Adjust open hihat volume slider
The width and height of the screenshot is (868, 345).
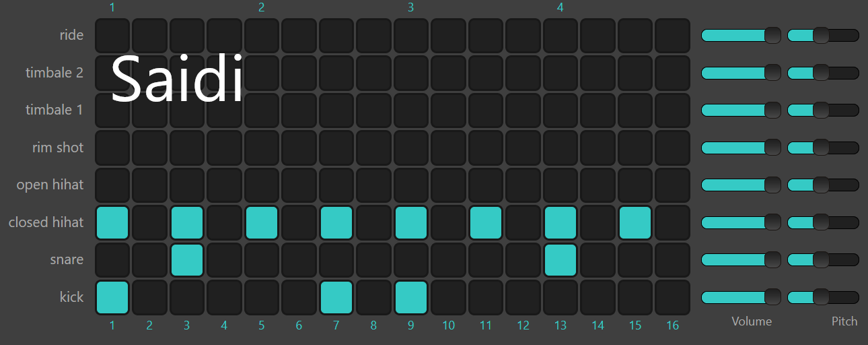pos(741,185)
